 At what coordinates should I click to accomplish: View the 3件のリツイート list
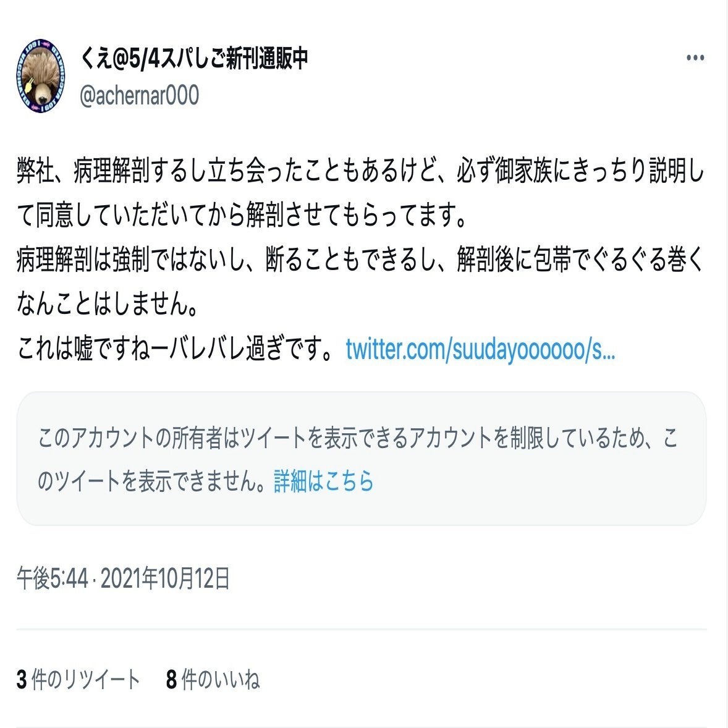pos(78,679)
